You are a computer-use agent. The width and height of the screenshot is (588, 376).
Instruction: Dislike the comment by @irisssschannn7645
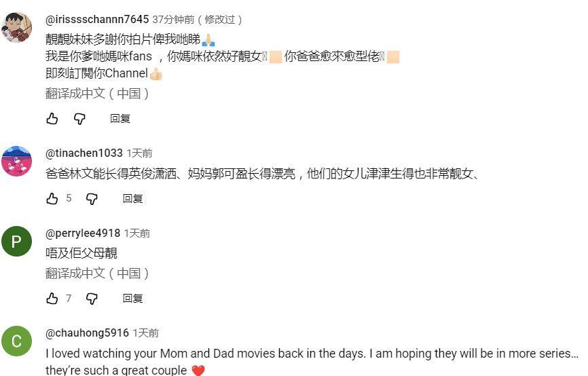[79, 119]
